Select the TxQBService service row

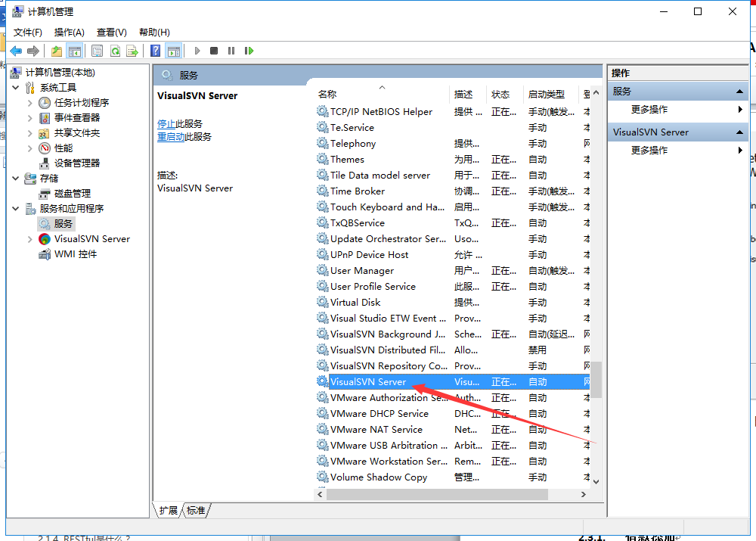click(x=453, y=223)
